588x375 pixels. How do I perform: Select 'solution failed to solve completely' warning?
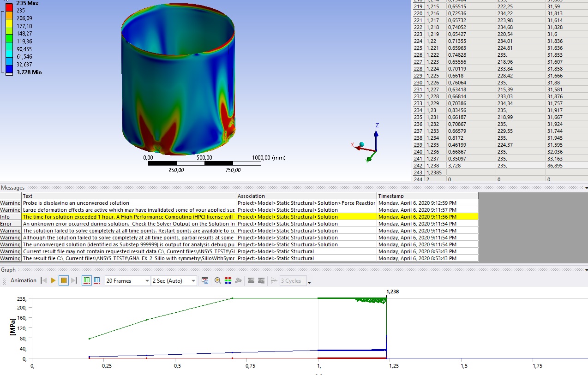coord(239,231)
